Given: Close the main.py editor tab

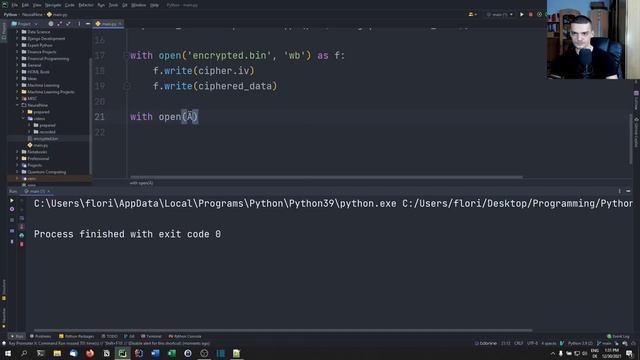Looking at the screenshot, I should 120,24.
